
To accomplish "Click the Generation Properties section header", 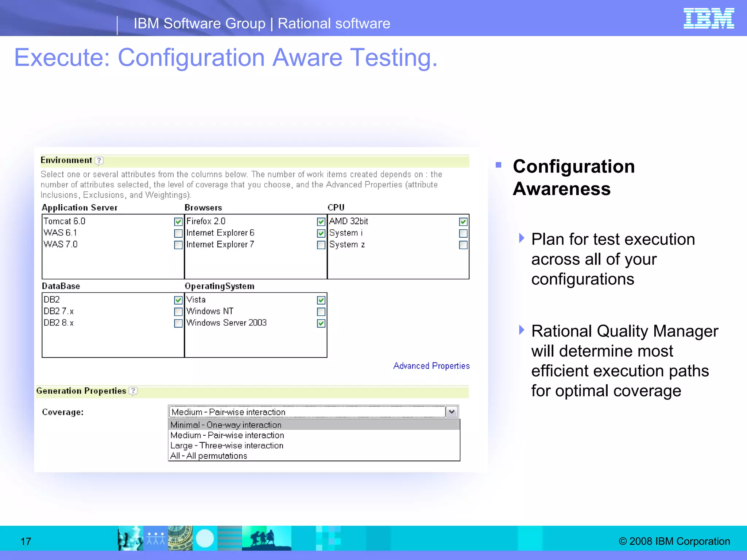I will [x=81, y=391].
